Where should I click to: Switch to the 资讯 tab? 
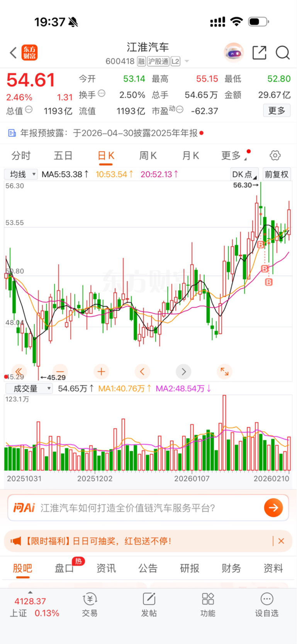tap(106, 568)
